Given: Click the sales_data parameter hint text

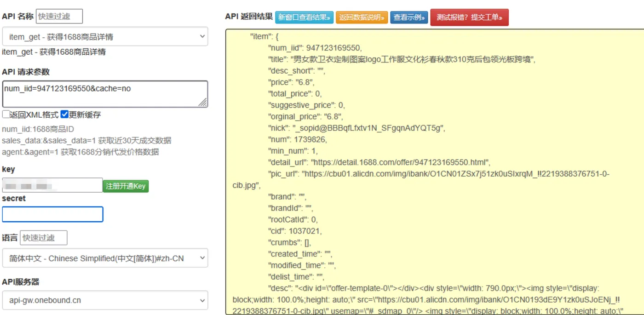Looking at the screenshot, I should click(86, 141).
